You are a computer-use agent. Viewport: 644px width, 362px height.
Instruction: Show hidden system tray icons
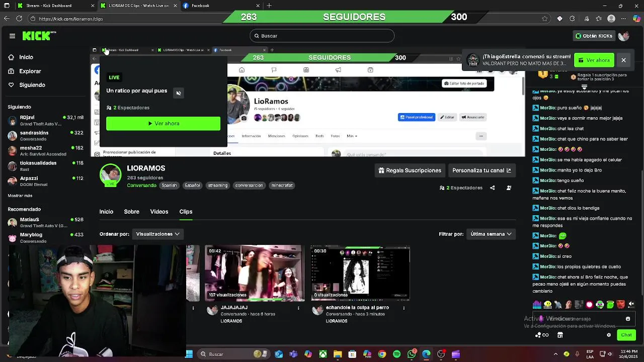pos(555,354)
